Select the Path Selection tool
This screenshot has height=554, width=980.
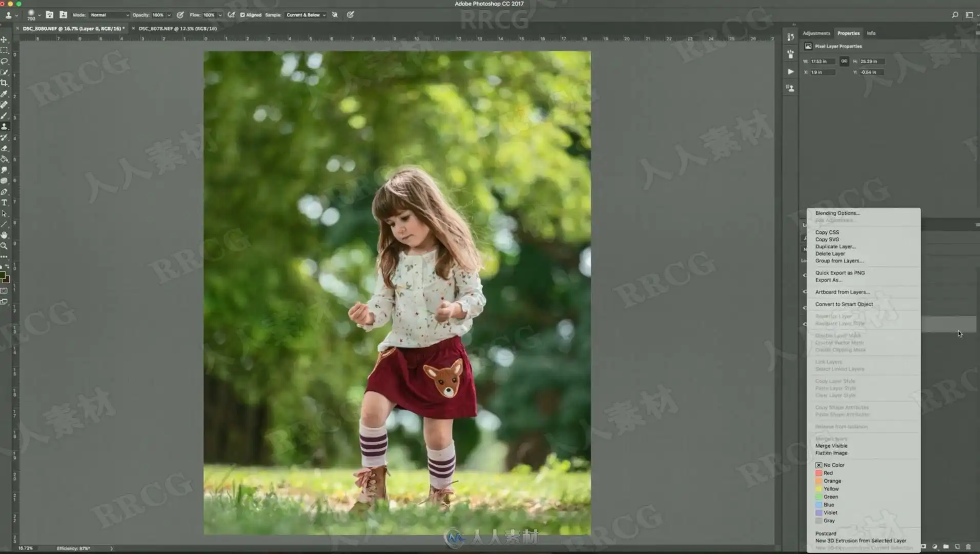[4, 213]
